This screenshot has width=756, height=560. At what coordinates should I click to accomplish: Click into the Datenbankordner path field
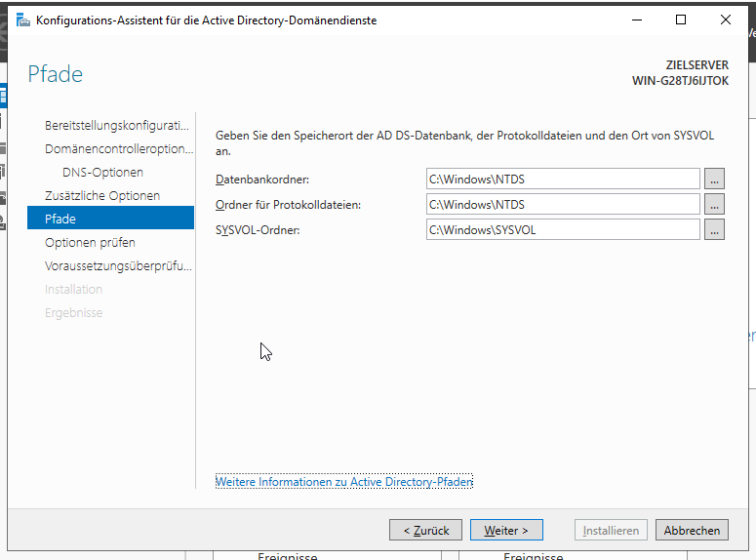coord(563,179)
